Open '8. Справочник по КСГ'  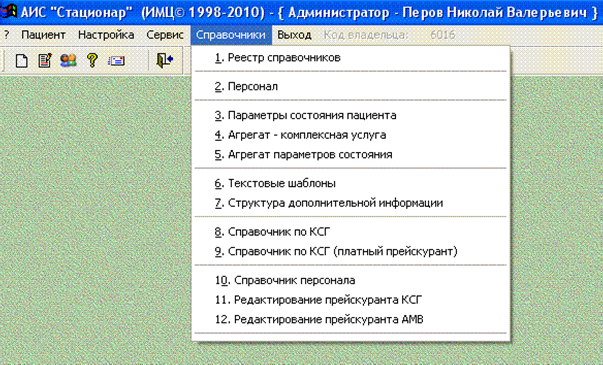pyautogui.click(x=351, y=232)
